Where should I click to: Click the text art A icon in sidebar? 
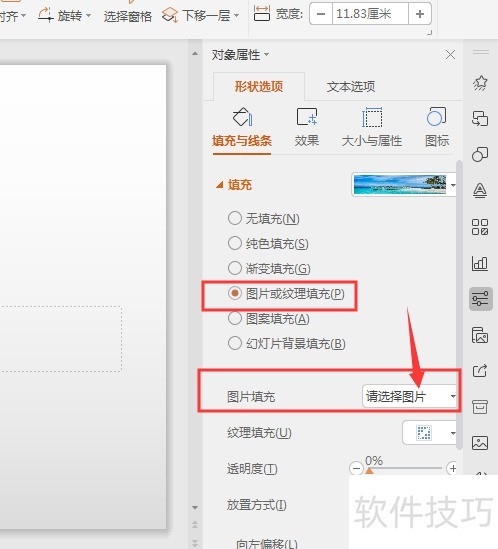[x=480, y=190]
